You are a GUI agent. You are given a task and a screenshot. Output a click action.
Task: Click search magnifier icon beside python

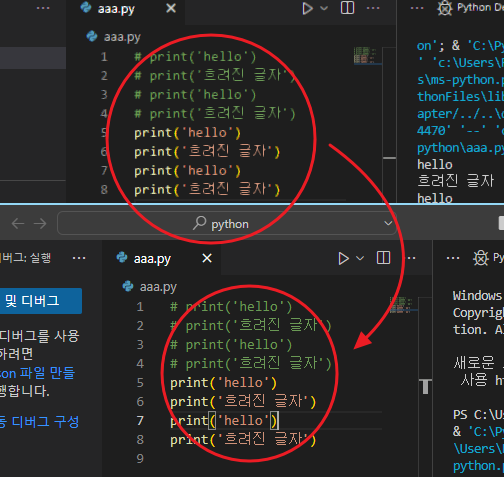tap(200, 223)
